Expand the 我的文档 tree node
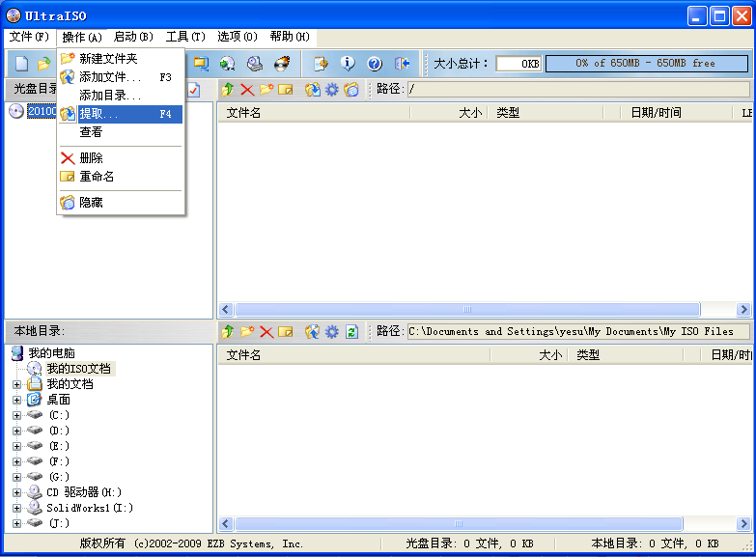The width and height of the screenshot is (756, 557). pos(16,385)
